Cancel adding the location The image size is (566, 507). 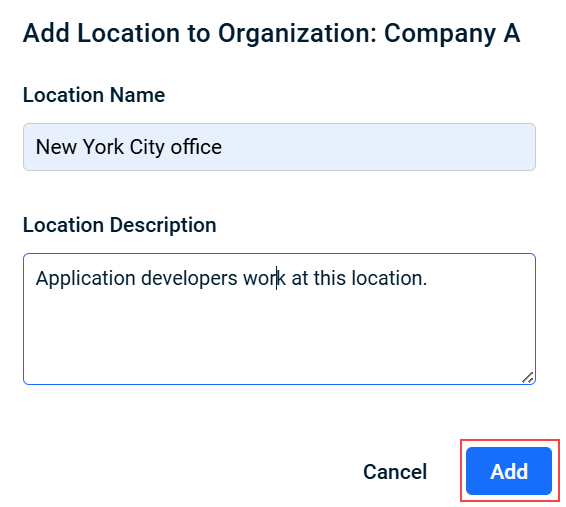[x=395, y=471]
